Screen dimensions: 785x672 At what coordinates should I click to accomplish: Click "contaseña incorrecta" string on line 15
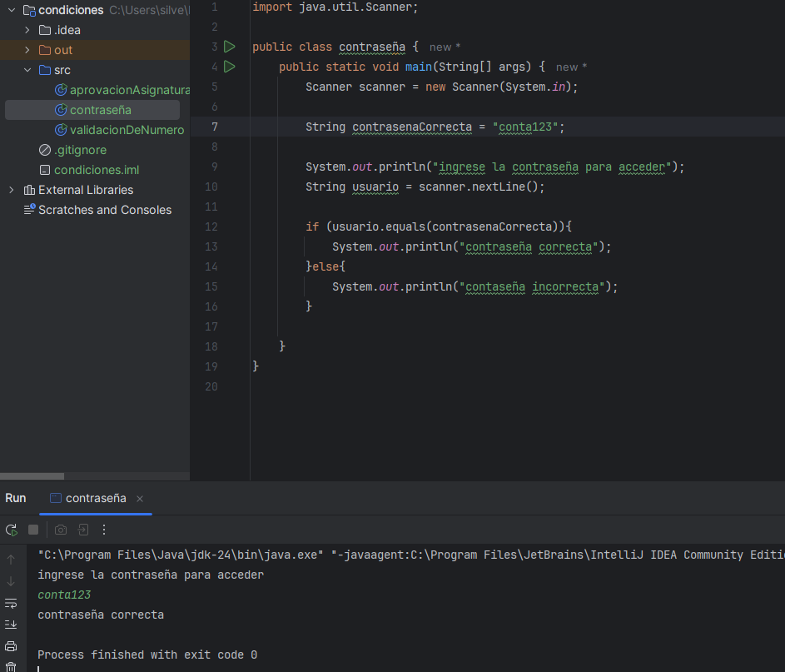(532, 287)
